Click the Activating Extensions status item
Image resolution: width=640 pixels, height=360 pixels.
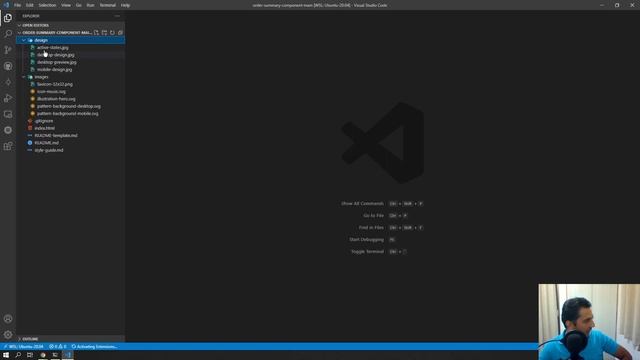coord(94,347)
